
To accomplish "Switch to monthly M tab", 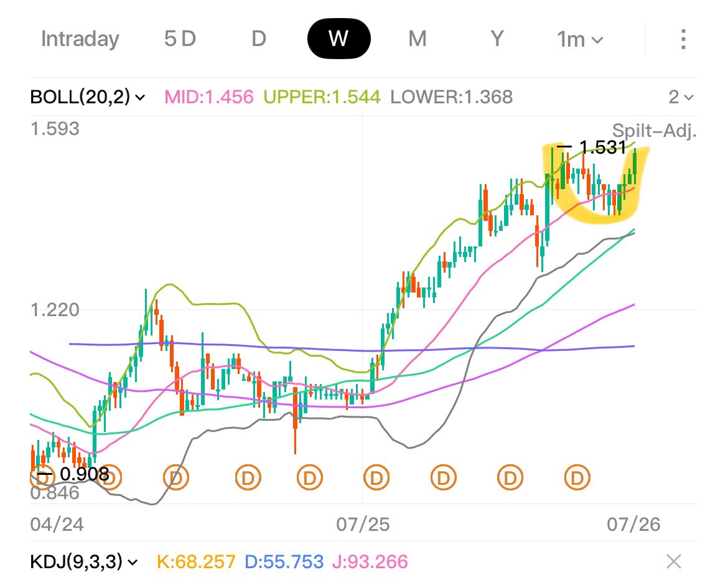I will pos(418,39).
